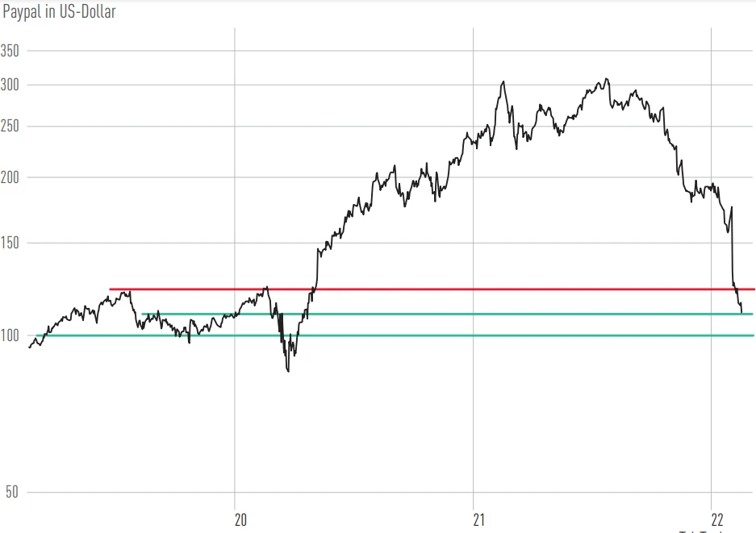Click the lowest dip of the 2020 crash
This screenshot has height=533, width=756.
tap(288, 371)
